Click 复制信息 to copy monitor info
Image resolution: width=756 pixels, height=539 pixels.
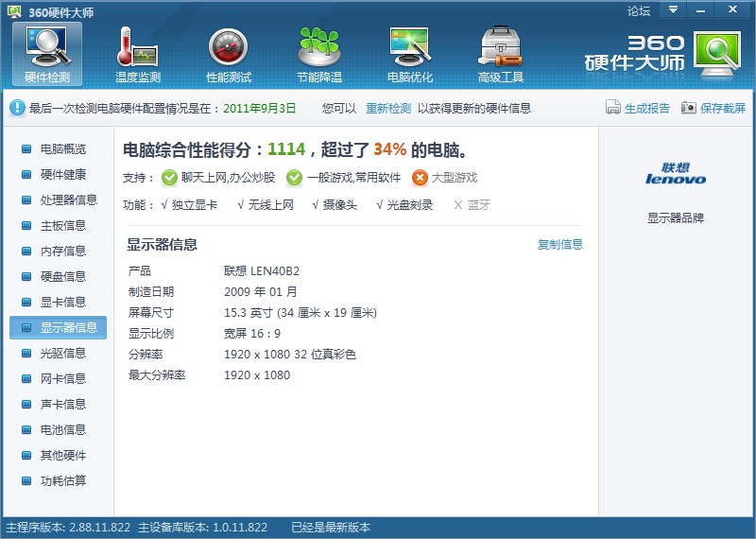tap(560, 245)
